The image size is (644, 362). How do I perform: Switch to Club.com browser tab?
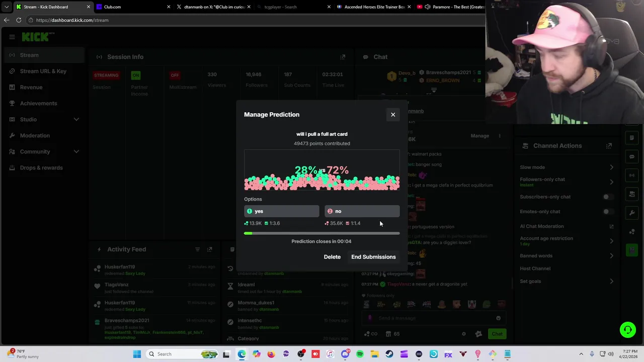132,7
